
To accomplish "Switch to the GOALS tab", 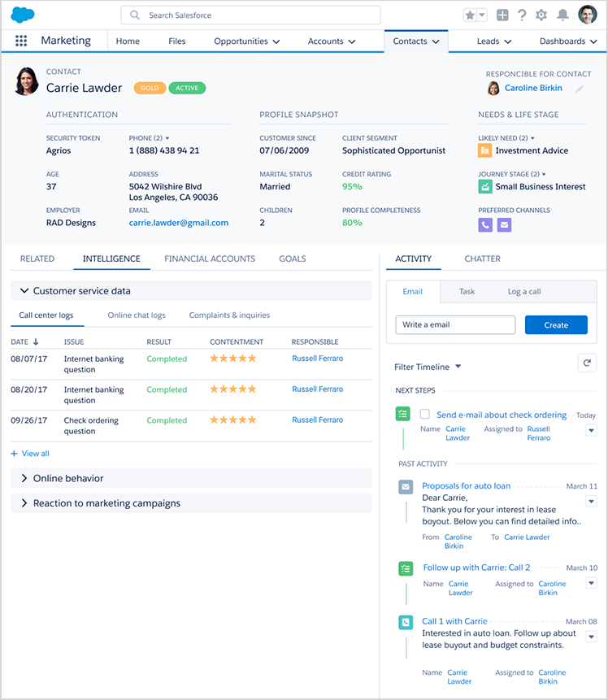I will click(293, 259).
